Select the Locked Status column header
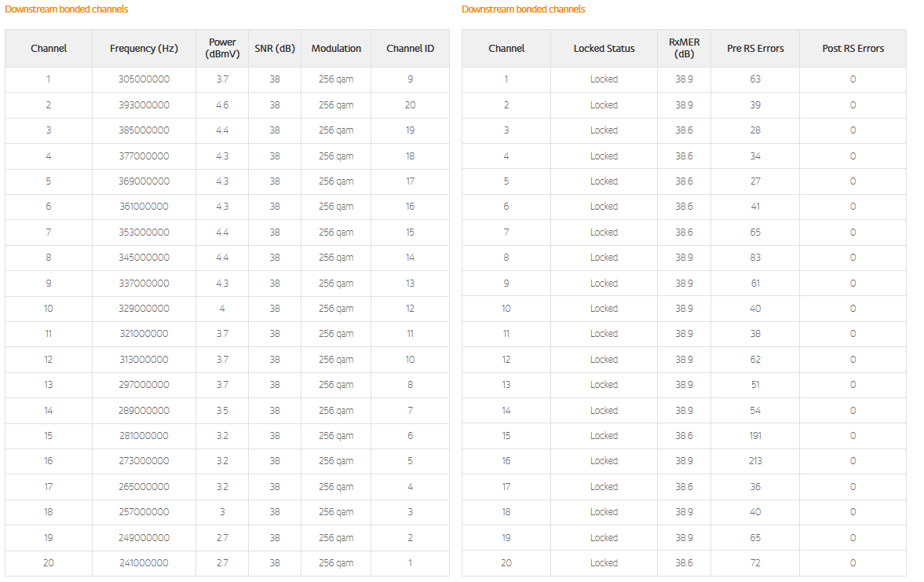 [x=604, y=49]
